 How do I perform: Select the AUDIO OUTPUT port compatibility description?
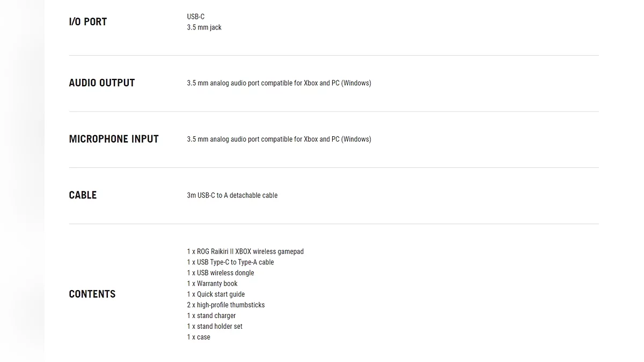pos(279,83)
